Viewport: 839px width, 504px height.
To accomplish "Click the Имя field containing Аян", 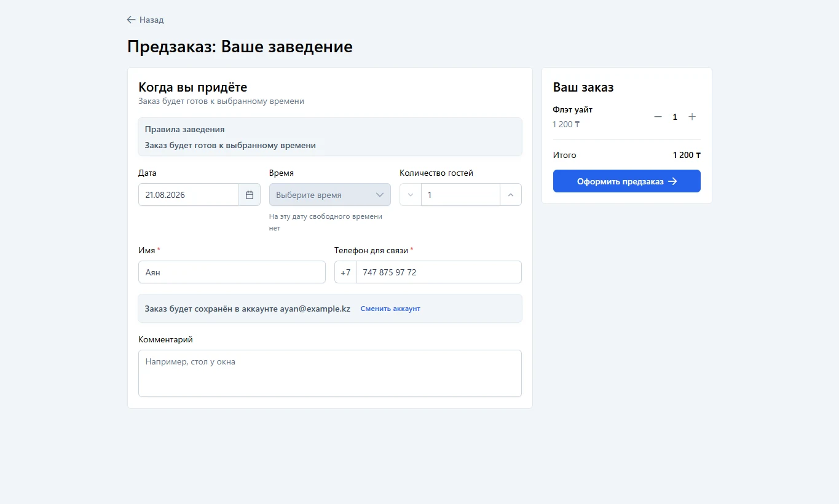I will pyautogui.click(x=232, y=272).
